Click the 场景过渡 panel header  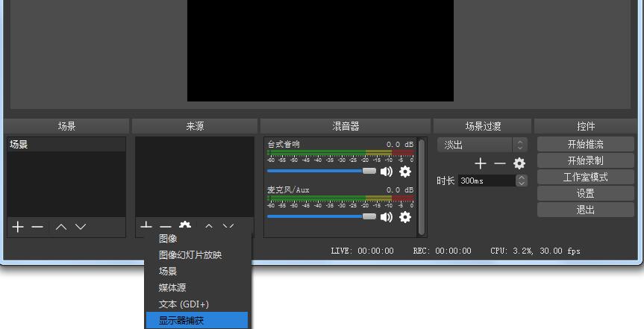(483, 126)
